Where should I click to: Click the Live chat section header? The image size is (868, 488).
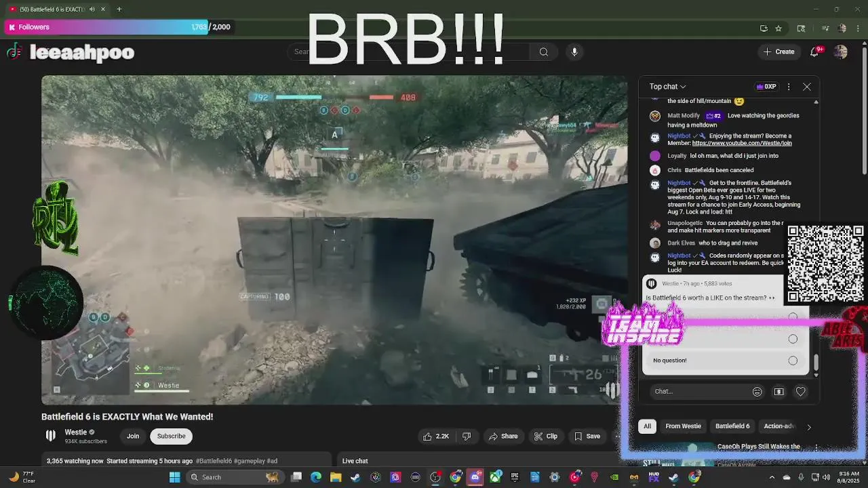click(x=355, y=461)
